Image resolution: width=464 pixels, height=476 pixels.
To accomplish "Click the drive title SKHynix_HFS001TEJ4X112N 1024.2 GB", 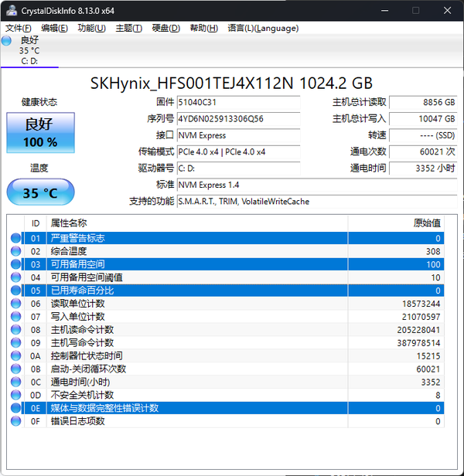I will 231,83.
